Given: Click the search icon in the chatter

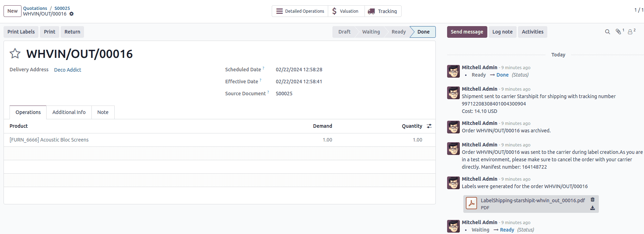Looking at the screenshot, I should point(607,32).
